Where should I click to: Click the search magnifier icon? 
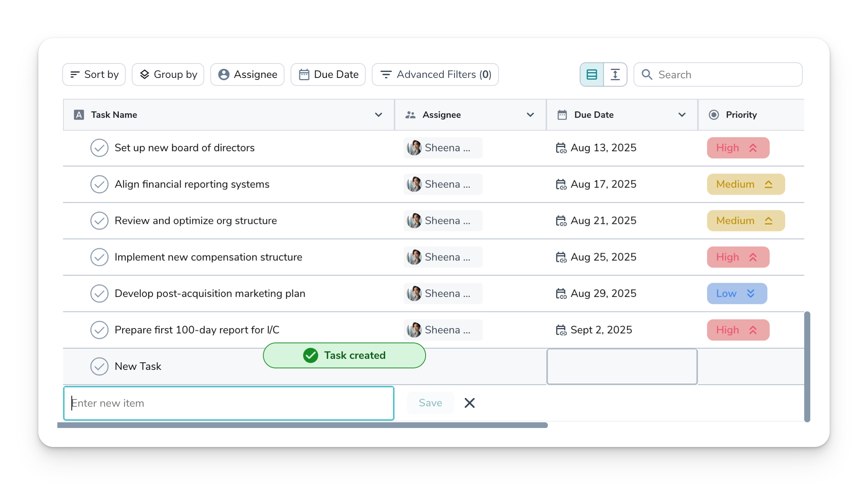(x=647, y=74)
